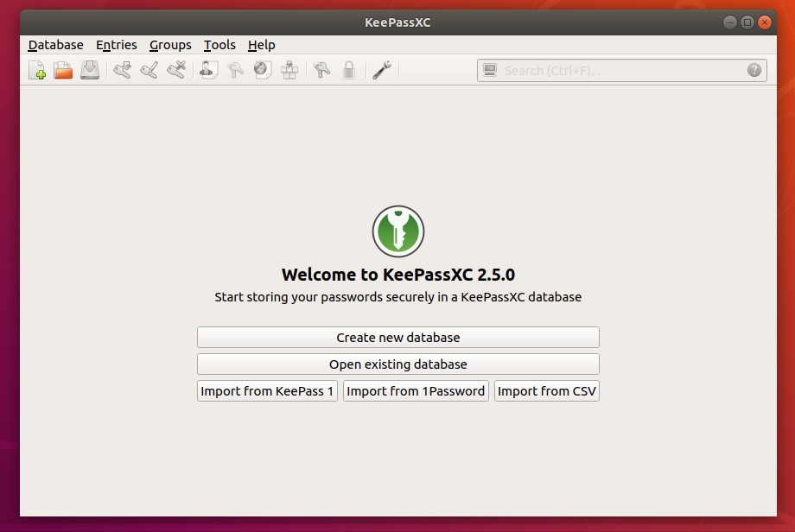Image resolution: width=795 pixels, height=532 pixels.
Task: Choose Import from 1Password
Action: 416,391
